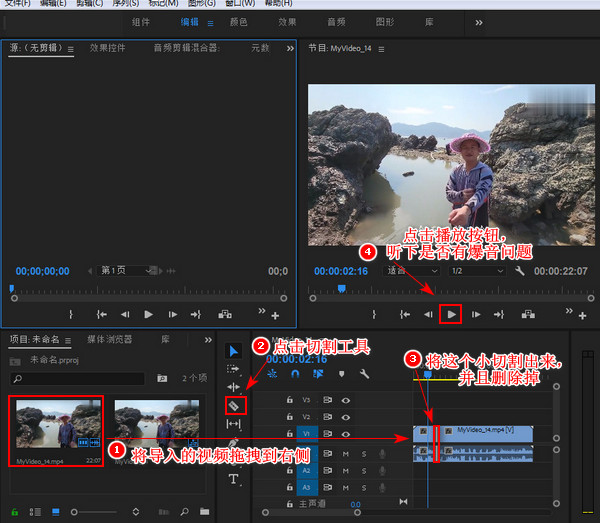The image size is (600, 523).
Task: Click Export Frame in source monitor
Action: (225, 314)
